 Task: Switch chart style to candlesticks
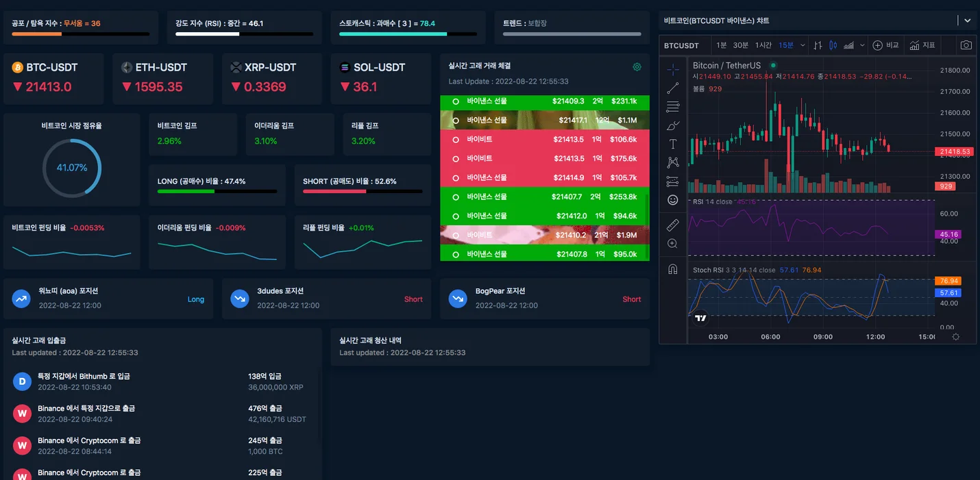[833, 45]
